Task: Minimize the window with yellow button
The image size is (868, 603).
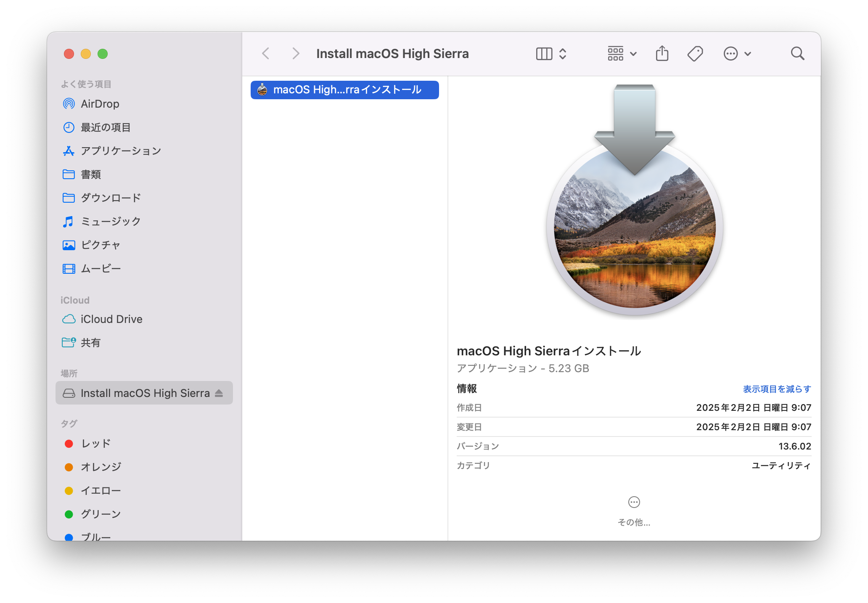Action: tap(86, 54)
